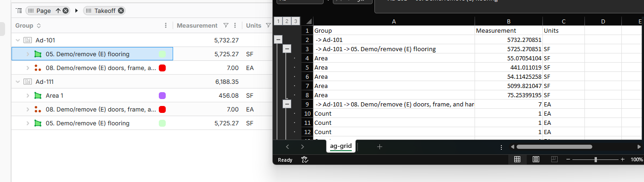644x182 pixels.
Task: Select Excel column A header
Action: coord(394,21)
